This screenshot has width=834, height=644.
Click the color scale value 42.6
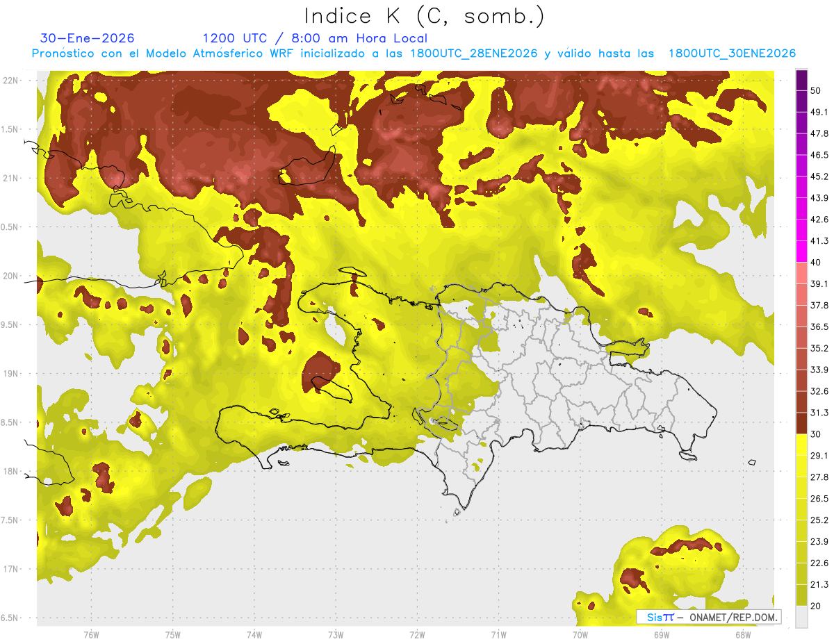819,220
